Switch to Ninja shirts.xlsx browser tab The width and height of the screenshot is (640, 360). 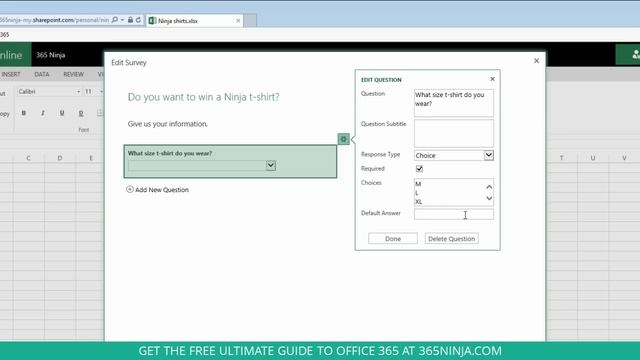click(x=195, y=21)
